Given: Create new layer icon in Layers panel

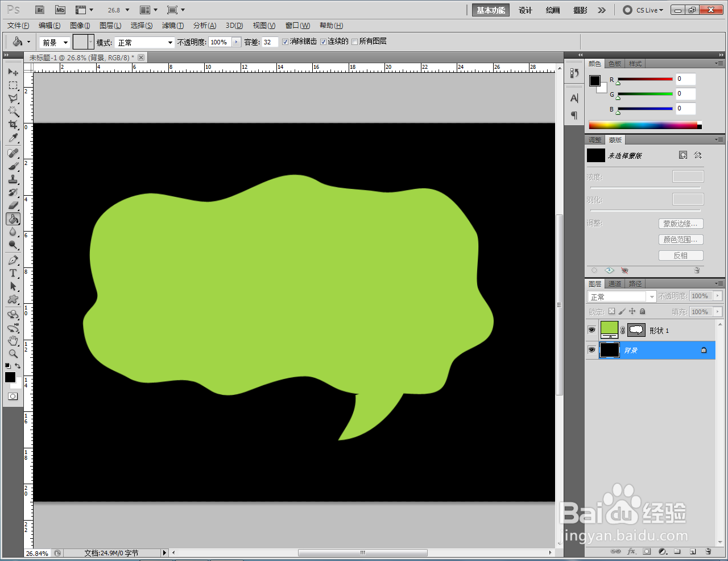Looking at the screenshot, I should (693, 551).
